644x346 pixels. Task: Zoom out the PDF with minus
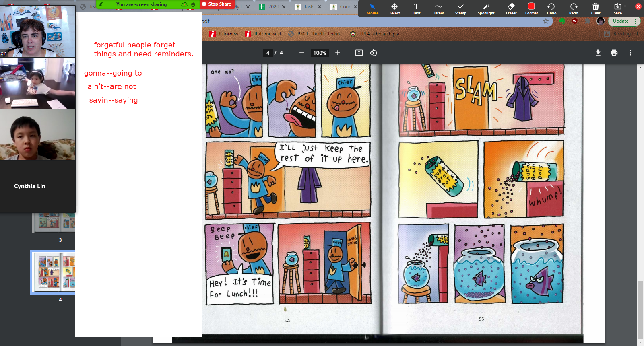tap(301, 53)
